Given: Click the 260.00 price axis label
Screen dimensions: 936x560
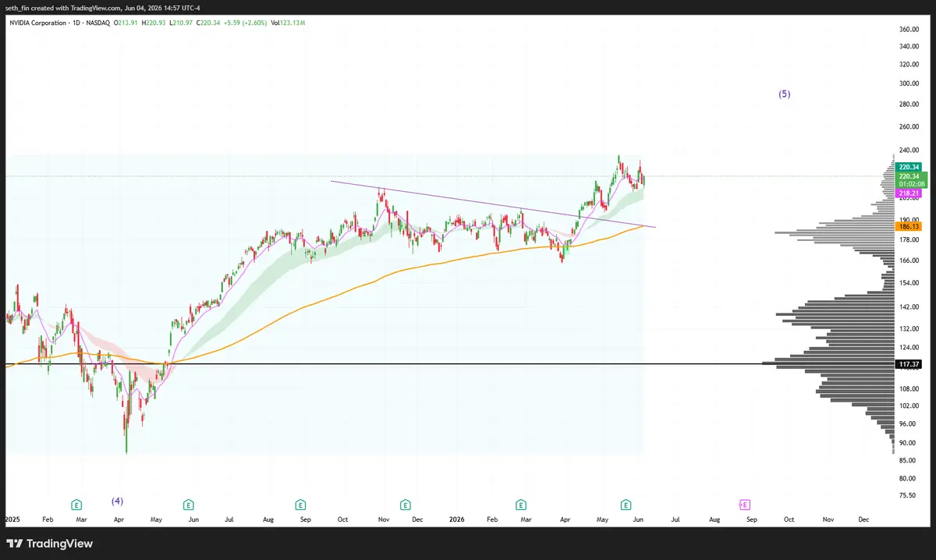Looking at the screenshot, I should coord(909,126).
